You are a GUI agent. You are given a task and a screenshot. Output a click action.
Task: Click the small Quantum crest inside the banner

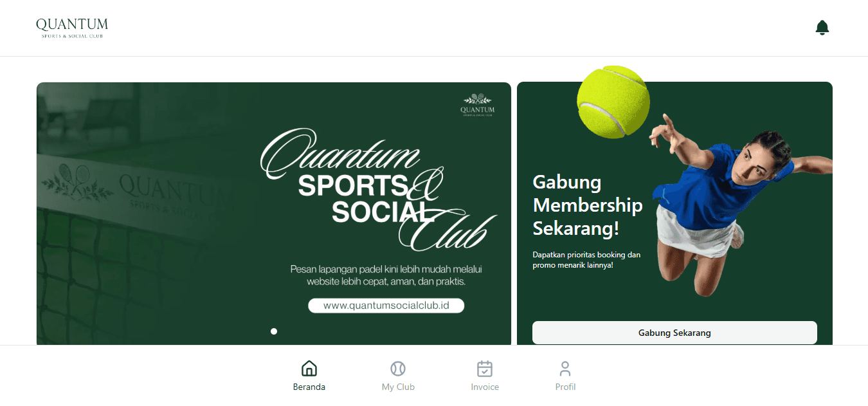(478, 105)
